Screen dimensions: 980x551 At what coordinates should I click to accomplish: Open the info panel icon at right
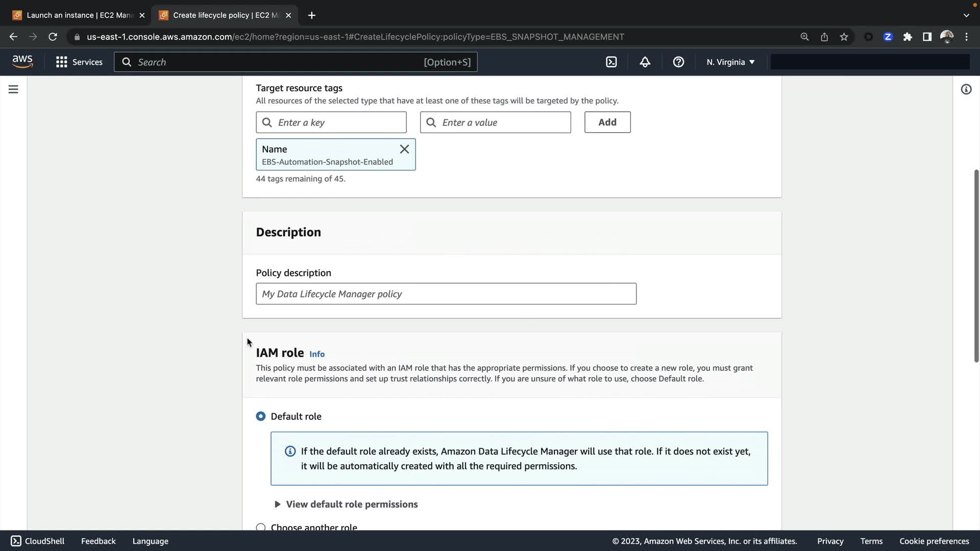966,89
